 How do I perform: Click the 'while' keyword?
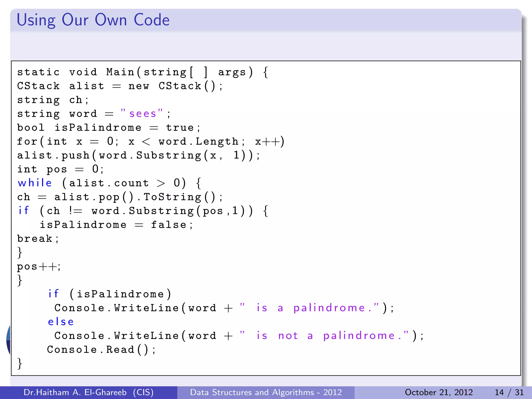[x=35, y=183]
